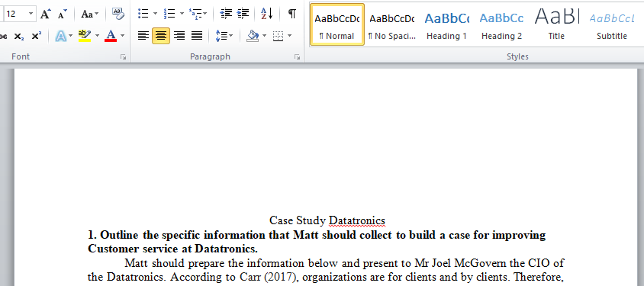
Task: Click the Numbering list icon
Action: tap(169, 14)
